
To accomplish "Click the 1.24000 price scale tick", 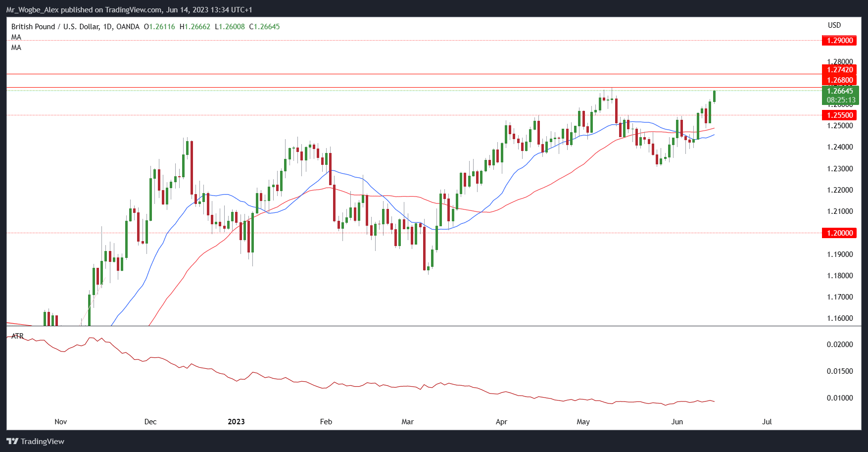I will tap(840, 147).
